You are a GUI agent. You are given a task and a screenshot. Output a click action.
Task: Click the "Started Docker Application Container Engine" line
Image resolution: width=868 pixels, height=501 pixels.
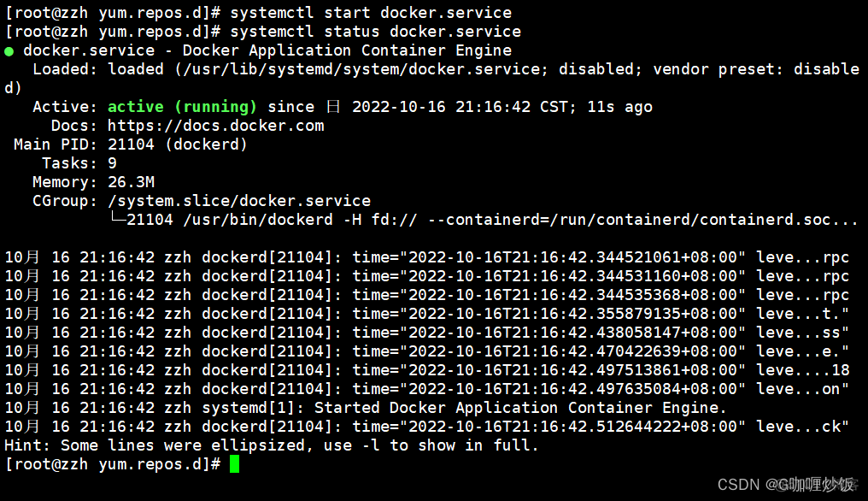[520, 408]
